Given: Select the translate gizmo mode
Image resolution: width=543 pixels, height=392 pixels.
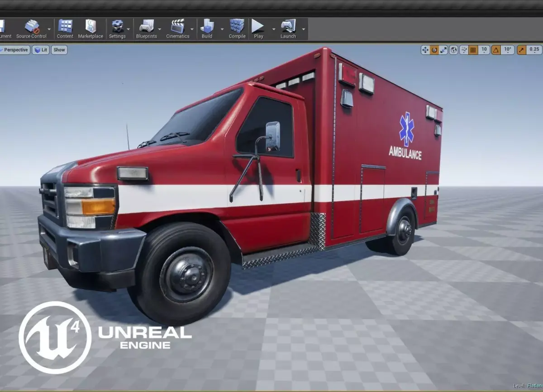Looking at the screenshot, I should [425, 50].
